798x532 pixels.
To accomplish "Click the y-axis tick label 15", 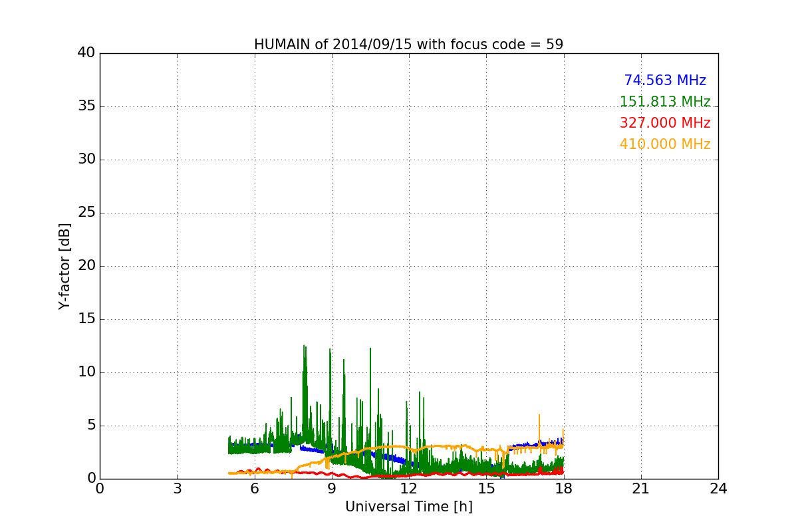I will (86, 319).
